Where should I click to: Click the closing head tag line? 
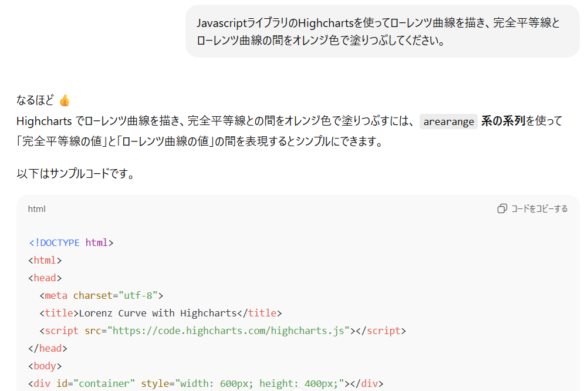(48, 348)
